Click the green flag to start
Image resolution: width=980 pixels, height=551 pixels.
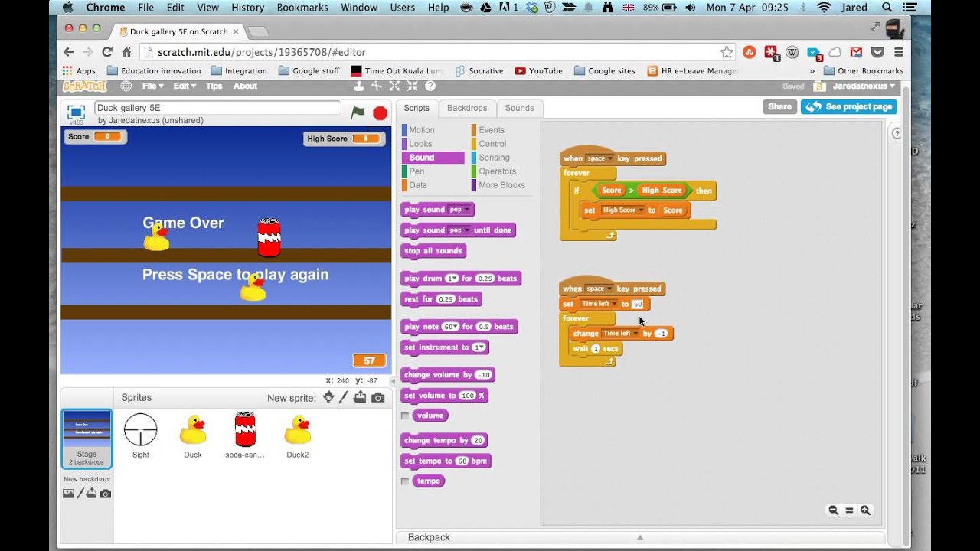coord(358,112)
